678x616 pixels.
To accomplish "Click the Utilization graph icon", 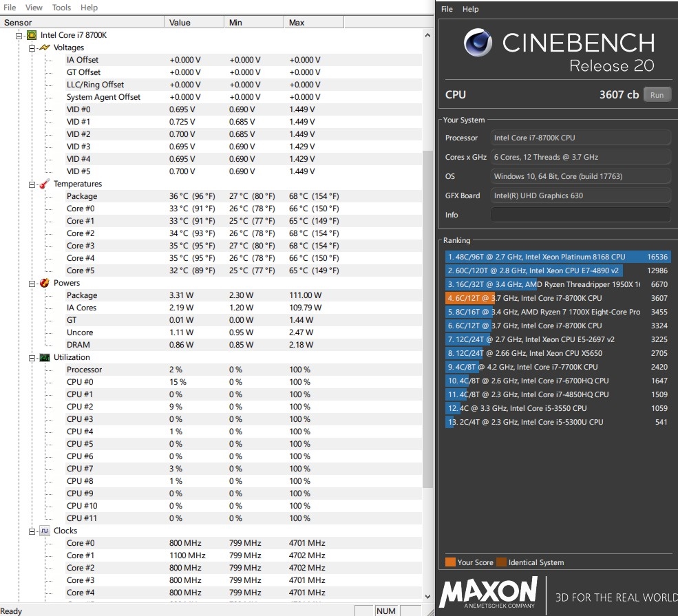I will pos(44,357).
